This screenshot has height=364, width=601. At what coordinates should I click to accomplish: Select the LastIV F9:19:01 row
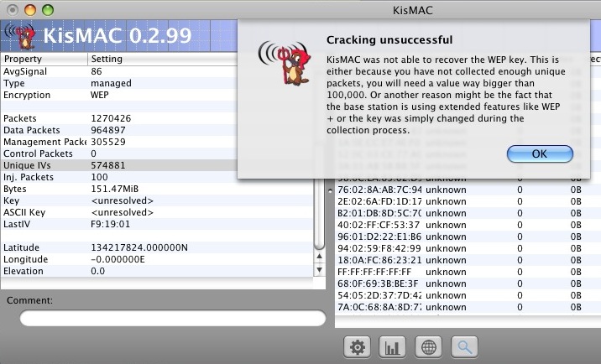point(157,224)
